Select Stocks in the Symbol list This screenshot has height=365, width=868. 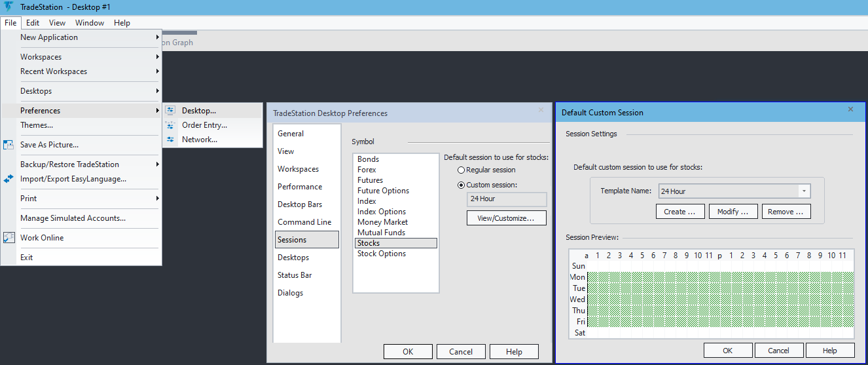tap(395, 243)
